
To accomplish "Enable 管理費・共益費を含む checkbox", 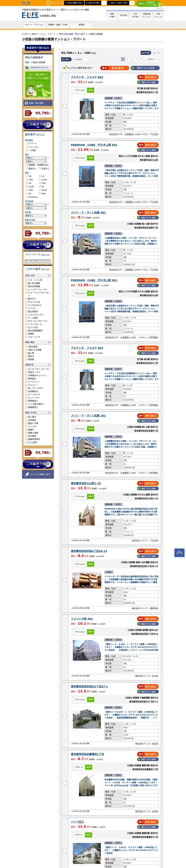I will (x=27, y=165).
